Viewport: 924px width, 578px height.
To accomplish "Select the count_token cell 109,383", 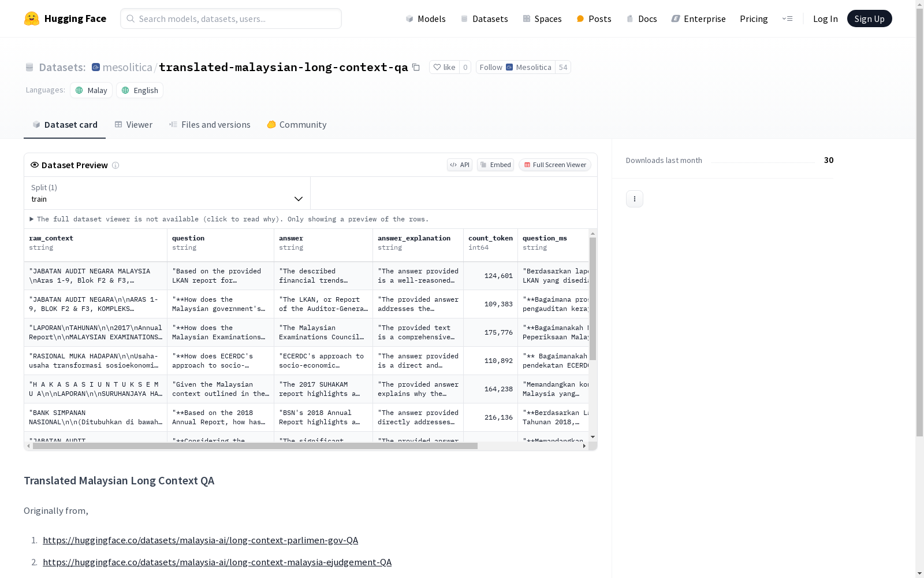I will 491,304.
